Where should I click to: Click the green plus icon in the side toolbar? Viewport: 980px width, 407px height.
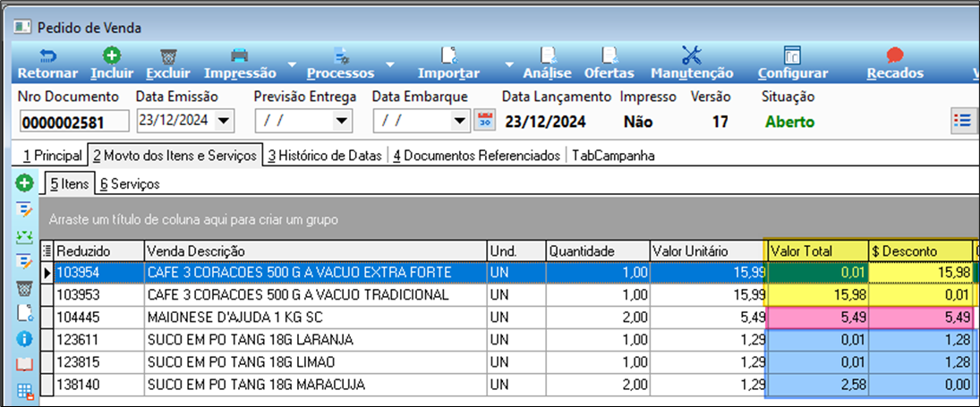[24, 183]
